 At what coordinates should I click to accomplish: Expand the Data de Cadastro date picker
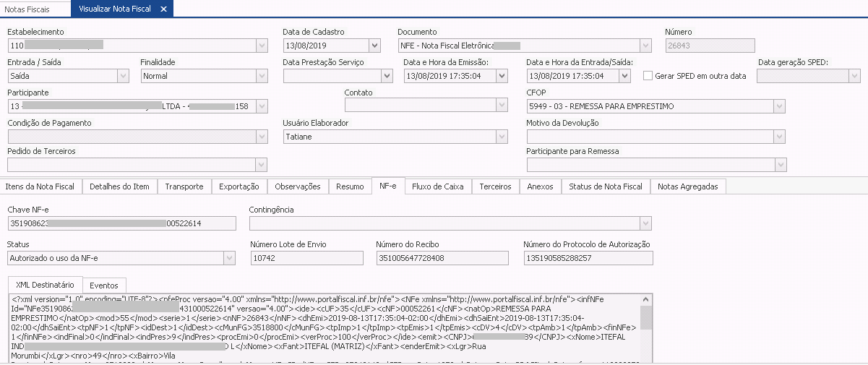pyautogui.click(x=374, y=46)
